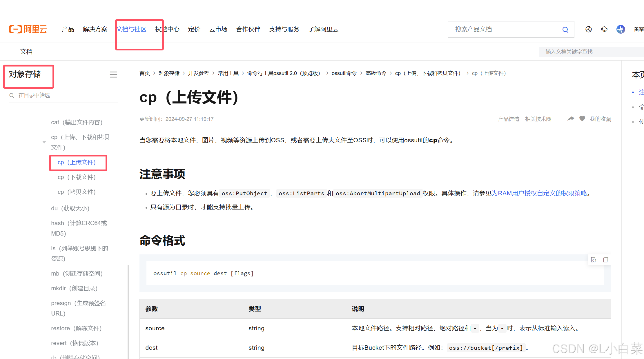Select cp (下载文件) in sidebar
The image size is (644, 359).
[x=77, y=177]
